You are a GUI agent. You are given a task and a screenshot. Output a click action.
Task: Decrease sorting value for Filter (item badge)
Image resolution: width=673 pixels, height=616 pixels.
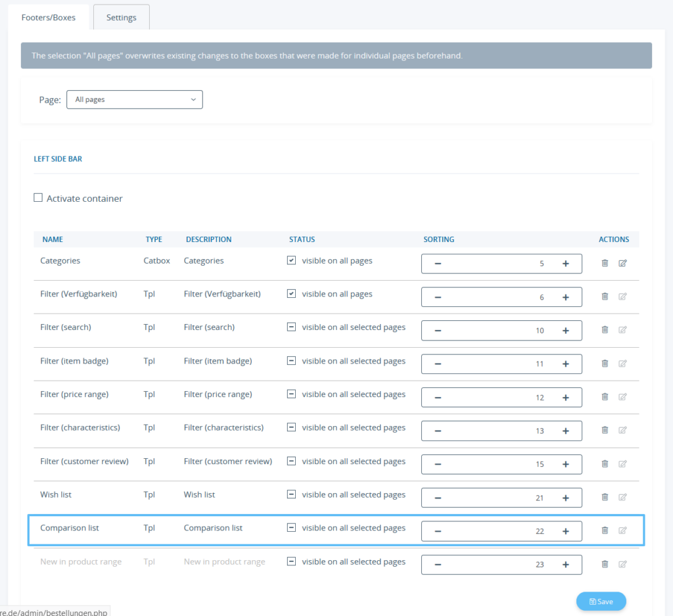coord(437,363)
